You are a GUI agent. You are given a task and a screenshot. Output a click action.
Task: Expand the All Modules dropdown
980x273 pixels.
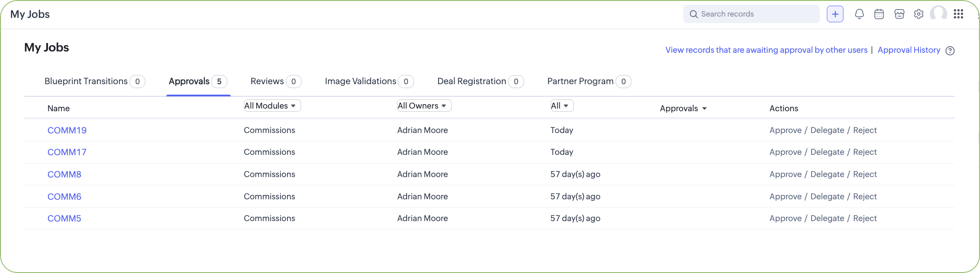click(x=272, y=106)
